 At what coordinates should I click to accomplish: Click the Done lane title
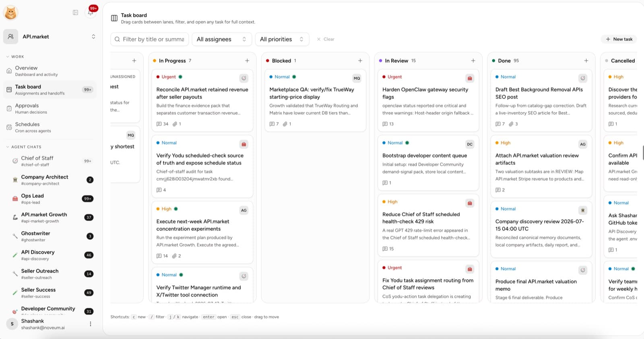click(504, 61)
